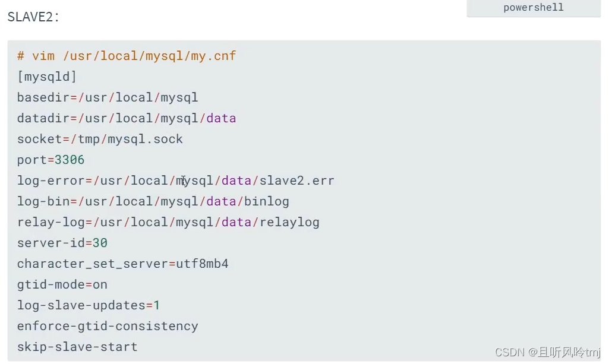
Task: Click the log-bin binlog path line
Action: [153, 201]
